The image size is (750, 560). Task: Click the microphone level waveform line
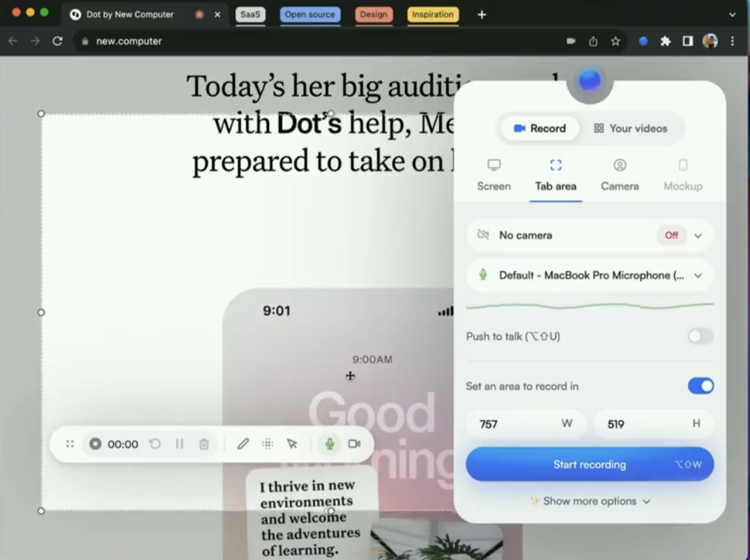coord(589,305)
